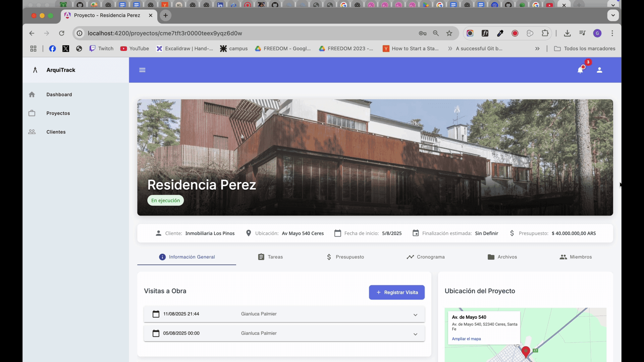Click the Registrar Visita button

click(x=396, y=292)
